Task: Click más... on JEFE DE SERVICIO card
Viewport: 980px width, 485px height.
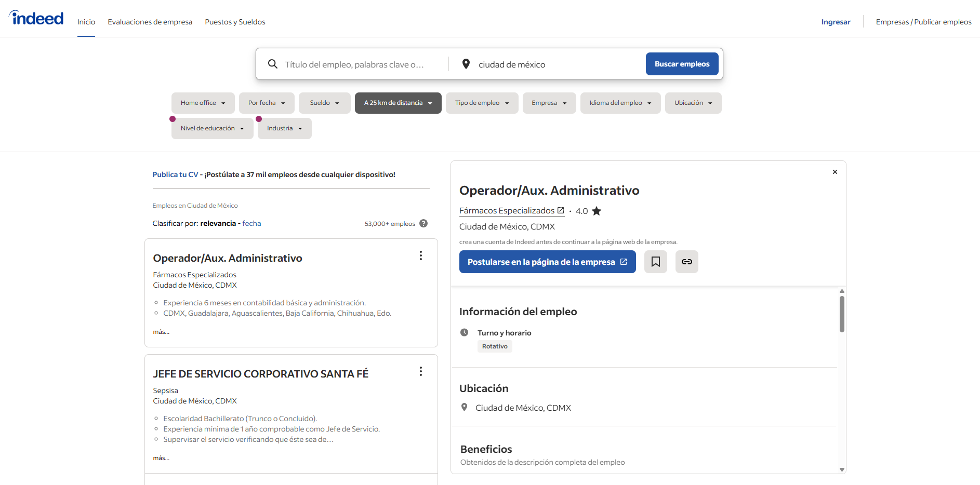Action: pos(161,458)
